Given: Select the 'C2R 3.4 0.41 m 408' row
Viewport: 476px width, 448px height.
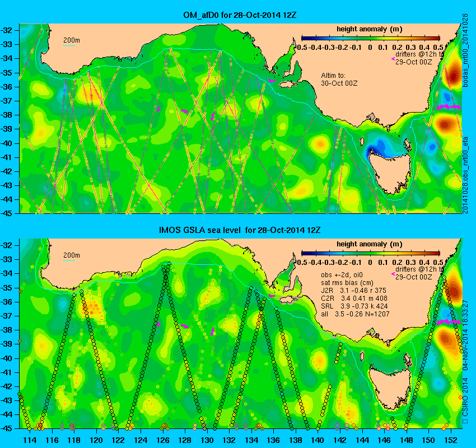Looking at the screenshot, I should (x=354, y=298).
